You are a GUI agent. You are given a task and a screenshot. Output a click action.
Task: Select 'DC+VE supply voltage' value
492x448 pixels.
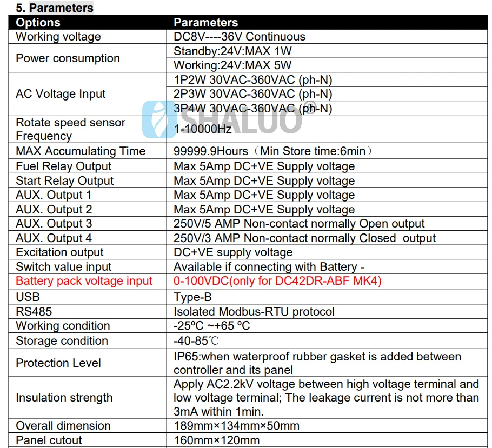pyautogui.click(x=233, y=252)
